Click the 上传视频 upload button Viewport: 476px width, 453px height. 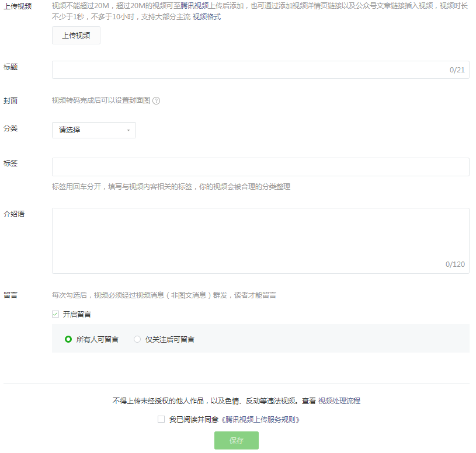coord(76,36)
